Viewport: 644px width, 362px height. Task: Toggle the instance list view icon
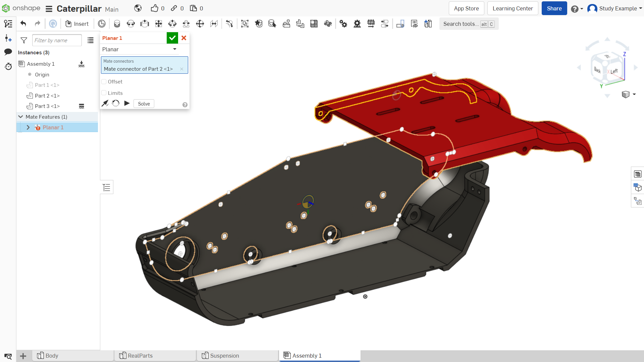pyautogui.click(x=91, y=40)
